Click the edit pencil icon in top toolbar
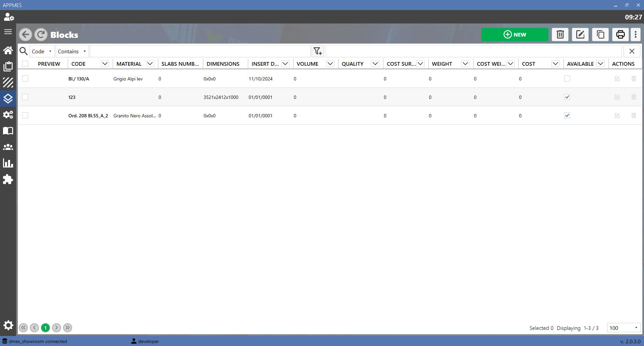This screenshot has height=346, width=644. coord(580,35)
